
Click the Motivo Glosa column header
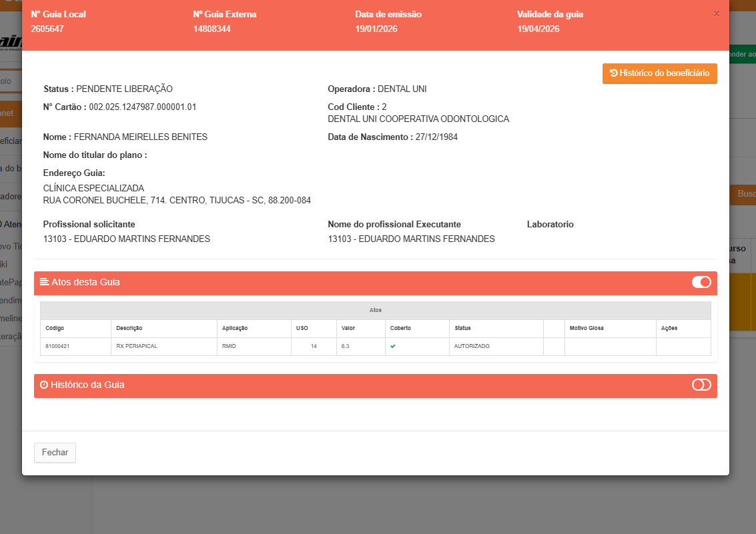(587, 328)
